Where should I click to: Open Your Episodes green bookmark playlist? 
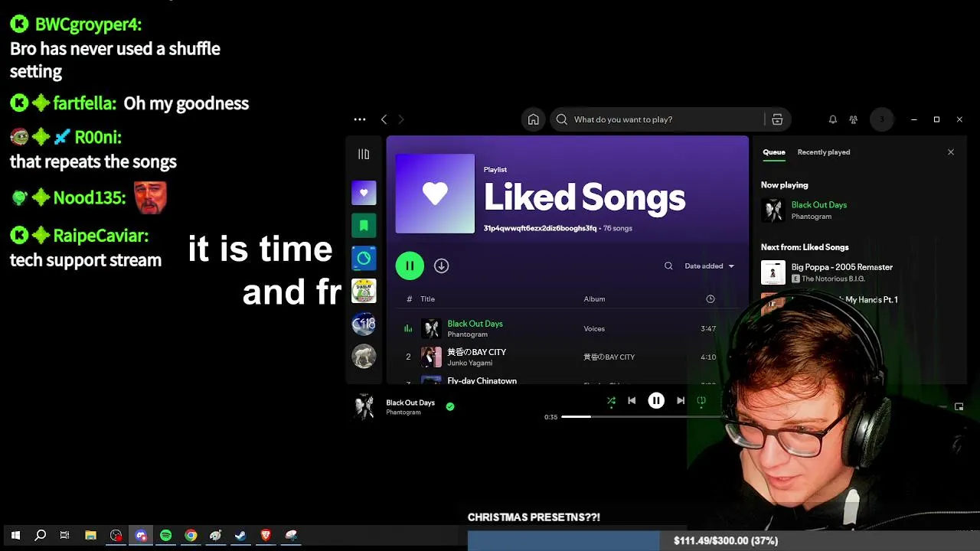coord(364,226)
